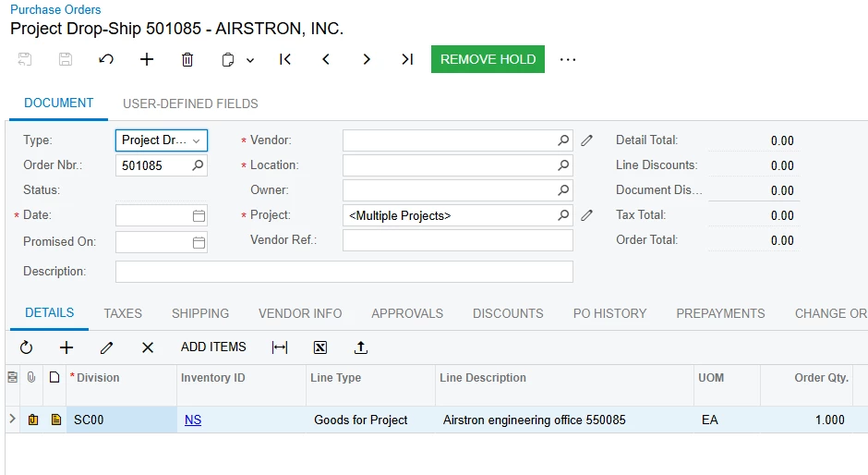Switch to User-Defined Fields tab
Viewport: 868px width, 475px height.
(x=190, y=104)
